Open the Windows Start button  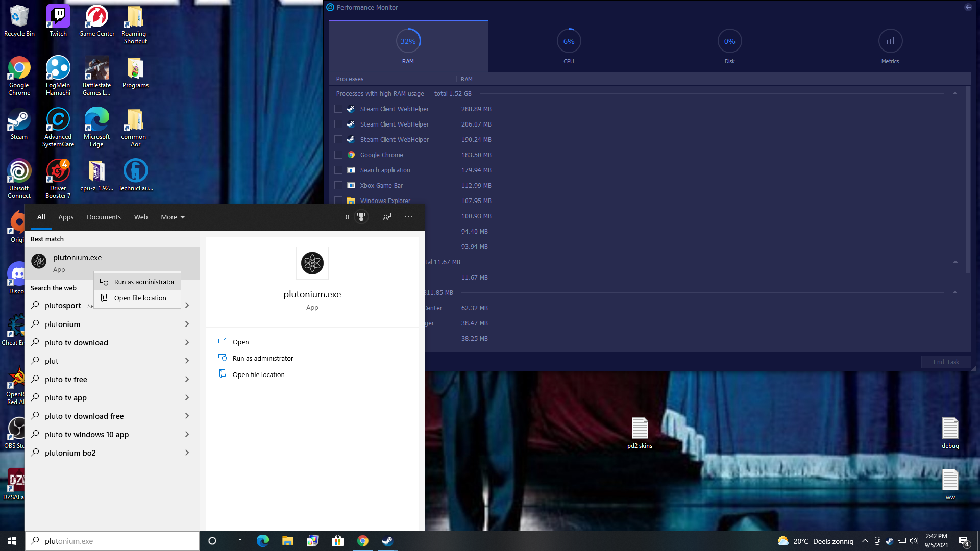[12, 541]
